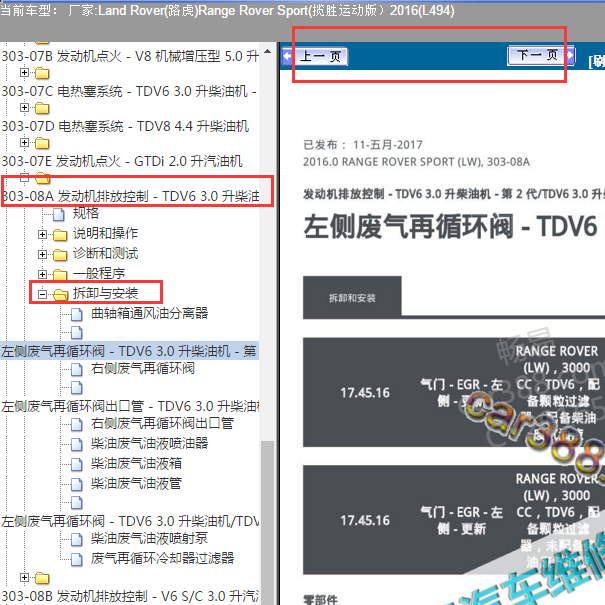605x605 pixels.
Task: Click document icon beside 规格
Action: [x=59, y=215]
